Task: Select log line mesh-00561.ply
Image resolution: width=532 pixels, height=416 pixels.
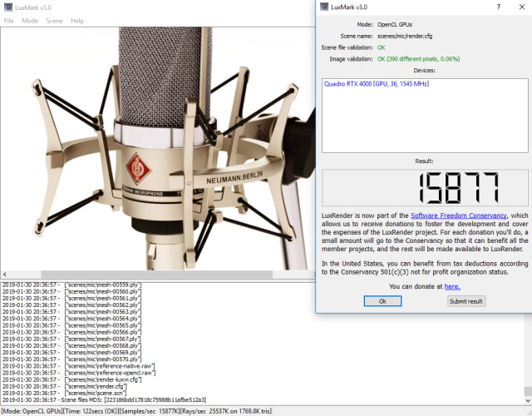Action: 72,299
